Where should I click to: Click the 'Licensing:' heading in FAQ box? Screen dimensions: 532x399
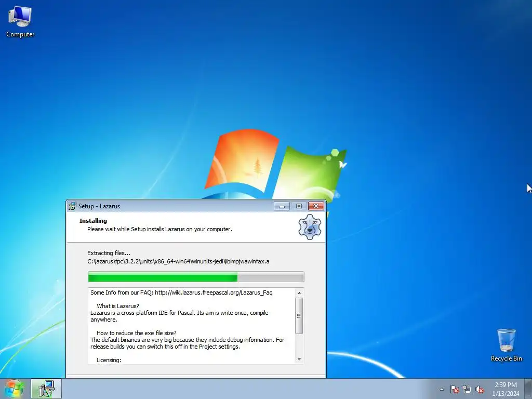coord(109,360)
